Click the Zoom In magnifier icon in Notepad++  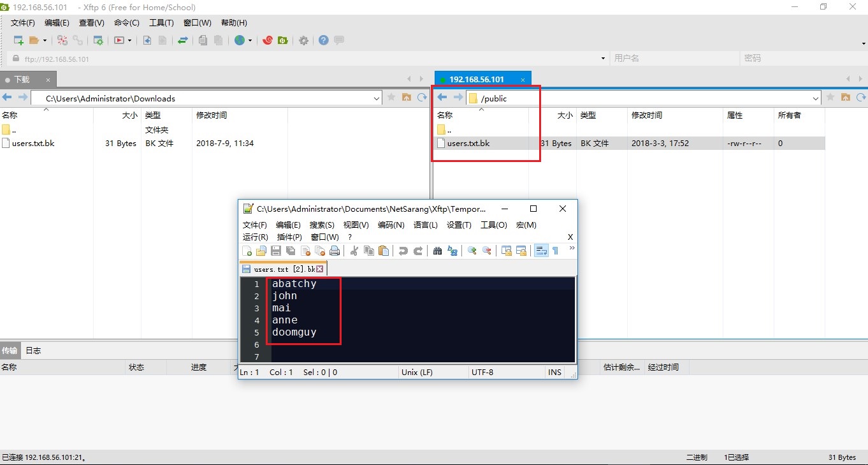(472, 251)
